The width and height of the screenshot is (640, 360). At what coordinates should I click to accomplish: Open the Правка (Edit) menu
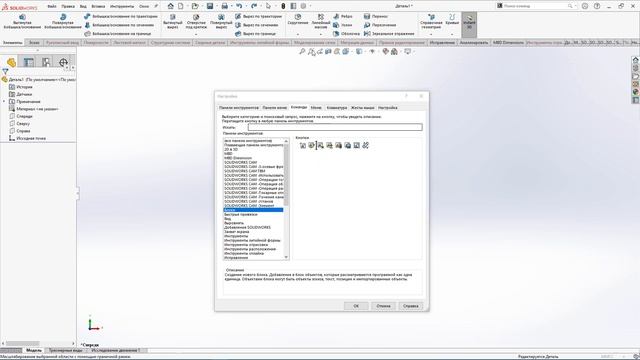[x=68, y=7]
